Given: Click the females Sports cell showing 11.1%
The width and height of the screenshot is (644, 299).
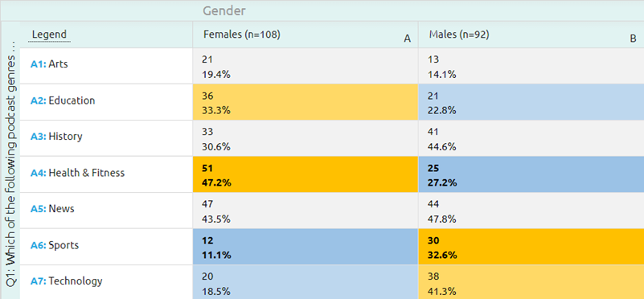Looking at the screenshot, I should pyautogui.click(x=306, y=247).
